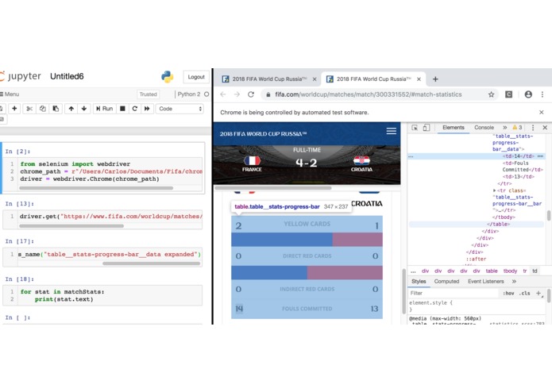
Task: Open the Chrome profile avatar icon
Action: (x=528, y=94)
